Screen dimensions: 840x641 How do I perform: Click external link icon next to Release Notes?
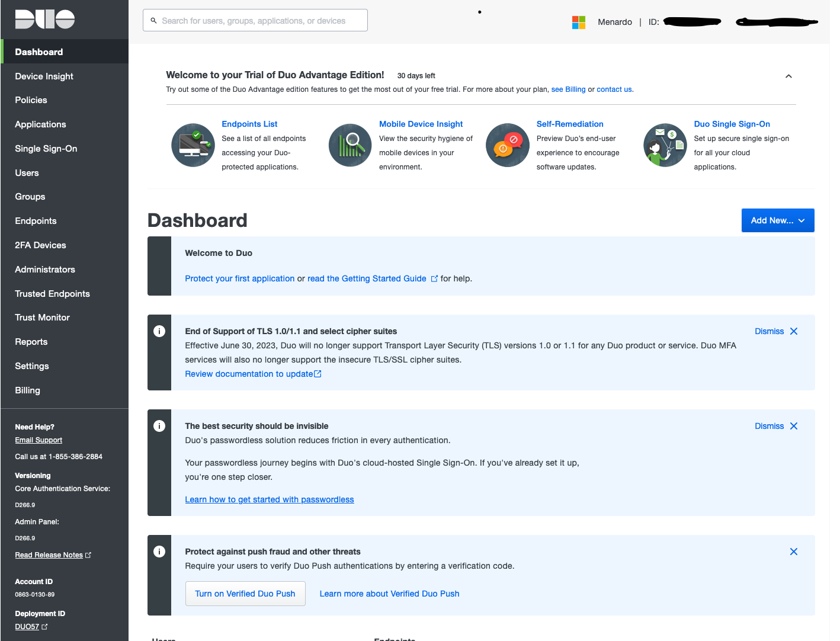(x=88, y=555)
